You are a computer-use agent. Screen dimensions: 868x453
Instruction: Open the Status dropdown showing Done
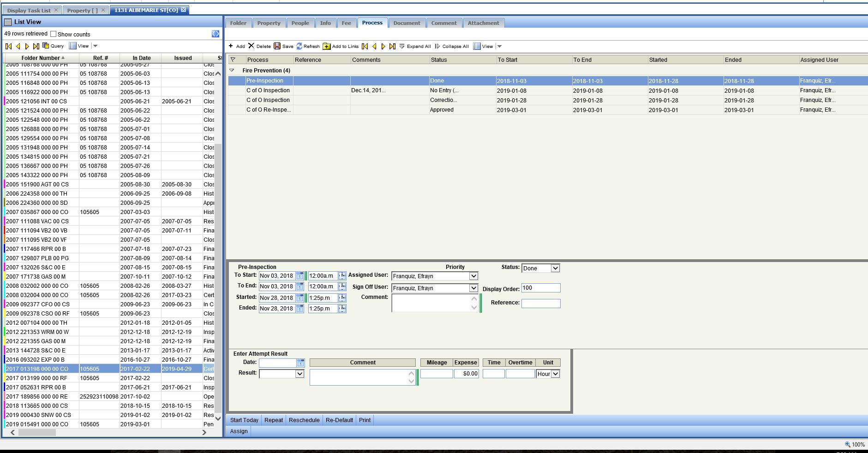click(x=555, y=268)
